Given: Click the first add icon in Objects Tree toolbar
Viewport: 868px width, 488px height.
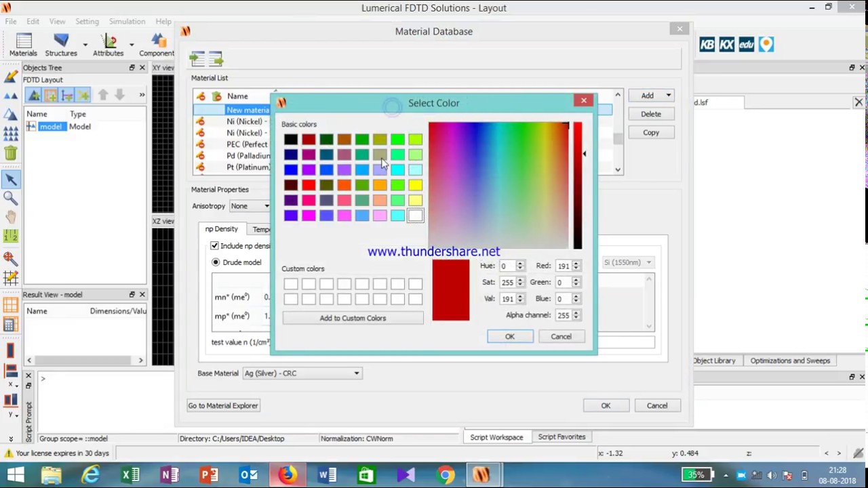Looking at the screenshot, I should tap(34, 95).
